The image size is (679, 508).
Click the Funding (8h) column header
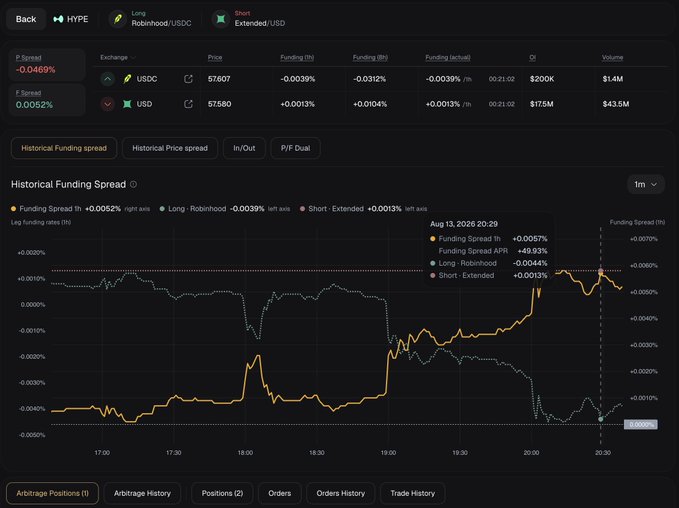coord(370,58)
